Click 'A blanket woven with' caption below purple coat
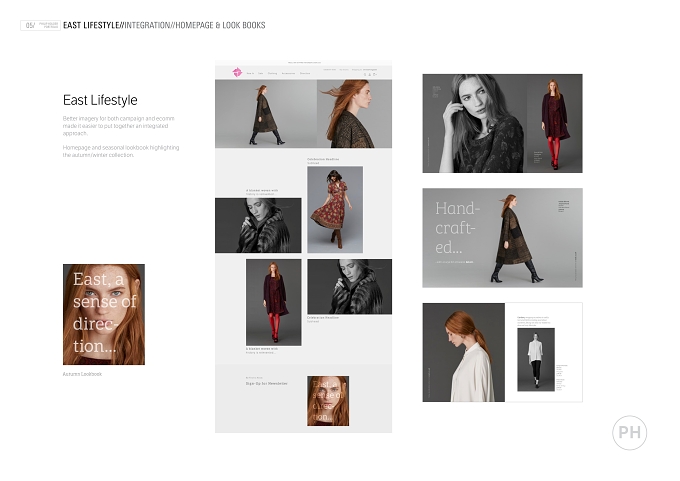Viewport: 680px width, 481px height. coord(262,349)
